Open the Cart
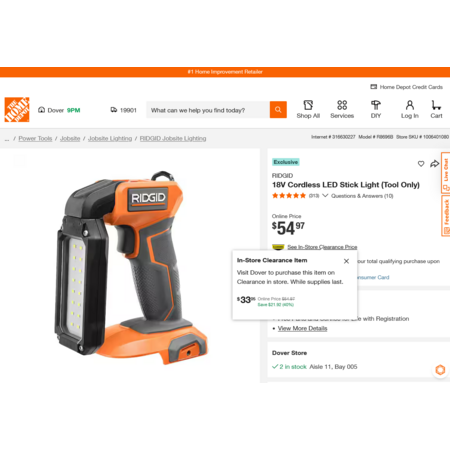The image size is (450, 450). tap(436, 109)
